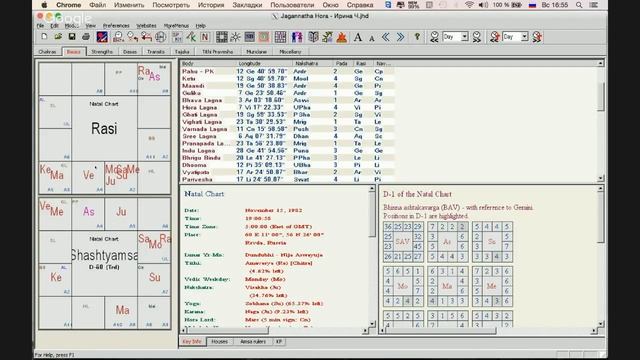Open the first Day step dropdown
The image size is (640, 360).
(464, 37)
